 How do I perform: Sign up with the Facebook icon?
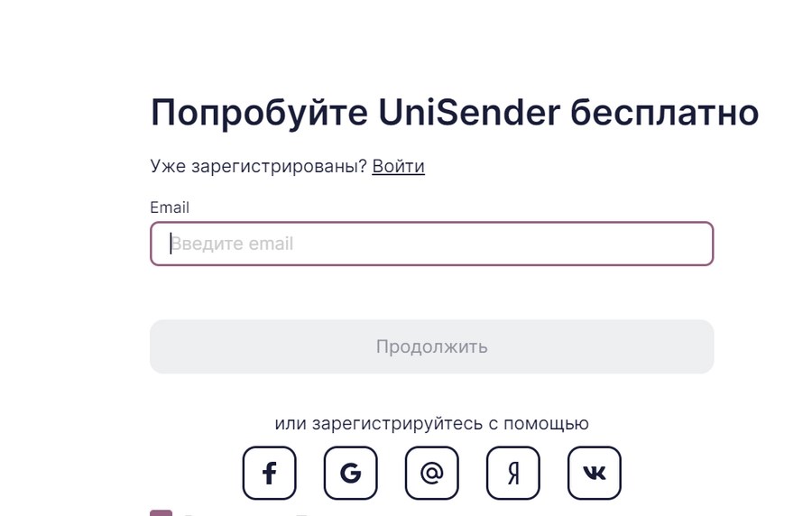[269, 473]
